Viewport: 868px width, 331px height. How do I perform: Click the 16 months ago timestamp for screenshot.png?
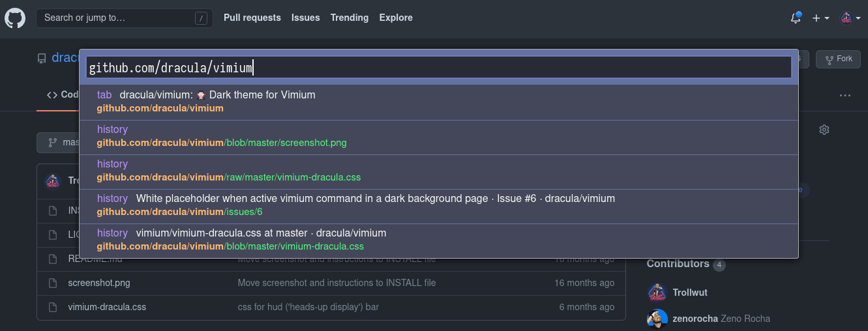[584, 283]
